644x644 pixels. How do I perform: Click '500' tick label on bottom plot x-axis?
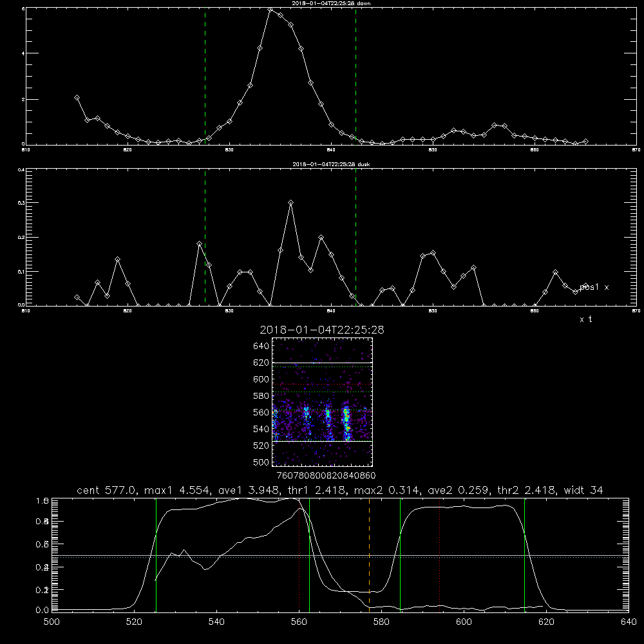[x=52, y=622]
